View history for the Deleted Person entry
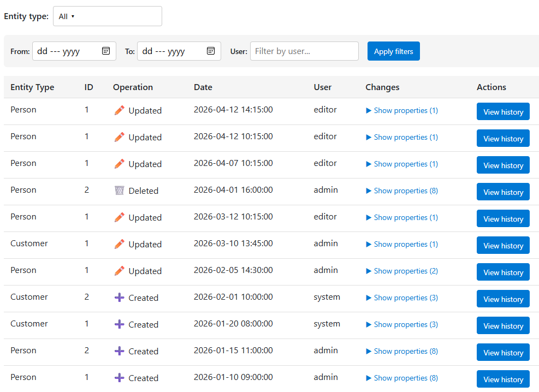539x392 pixels. point(503,192)
